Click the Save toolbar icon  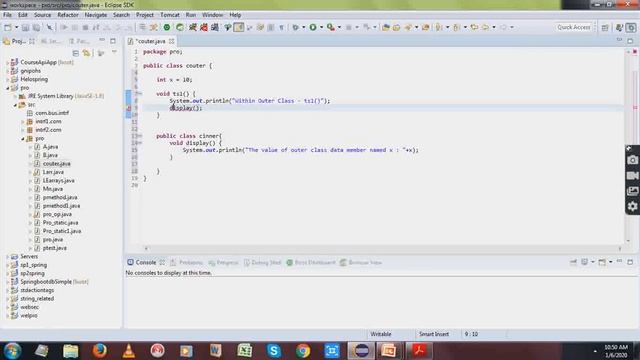coord(25,27)
